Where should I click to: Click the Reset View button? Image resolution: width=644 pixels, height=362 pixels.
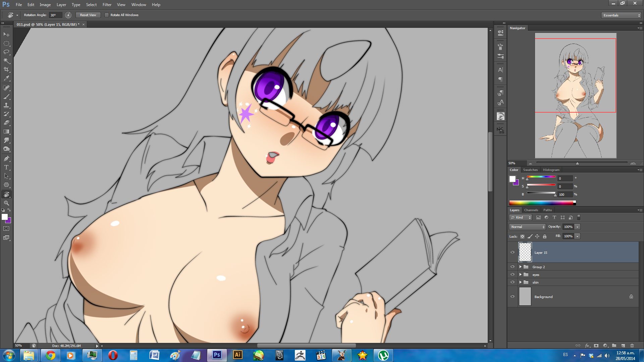[88, 15]
